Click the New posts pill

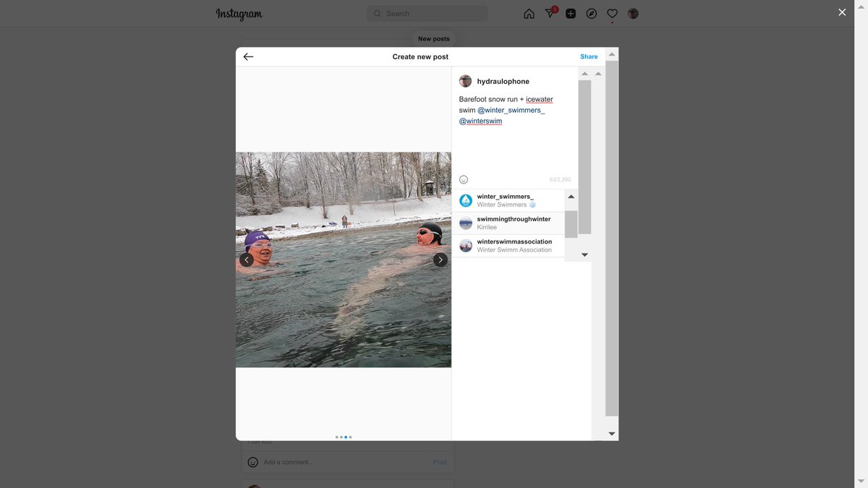(x=434, y=39)
